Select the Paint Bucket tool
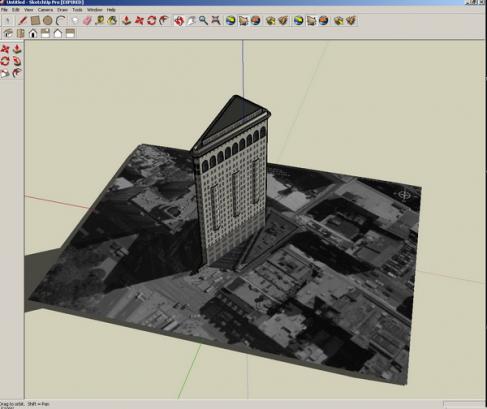Image resolution: width=487 pixels, height=409 pixels. click(112, 21)
